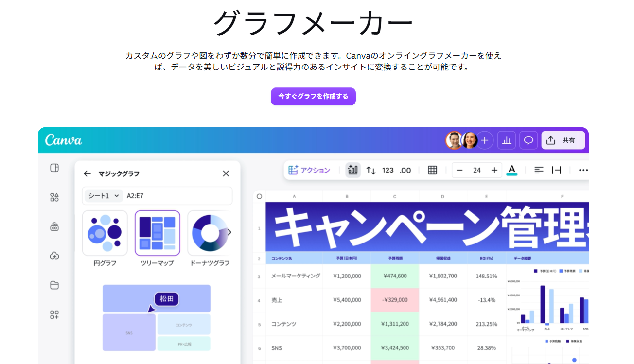Viewport: 634px width, 364px height.
Task: Click the .00 decimal places tool
Action: 405,170
